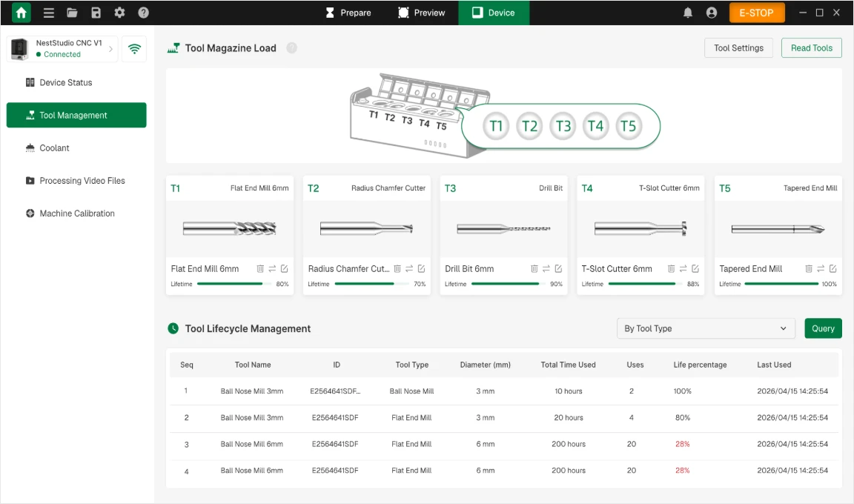Delete the Tapered End Mill tool

pyautogui.click(x=809, y=269)
